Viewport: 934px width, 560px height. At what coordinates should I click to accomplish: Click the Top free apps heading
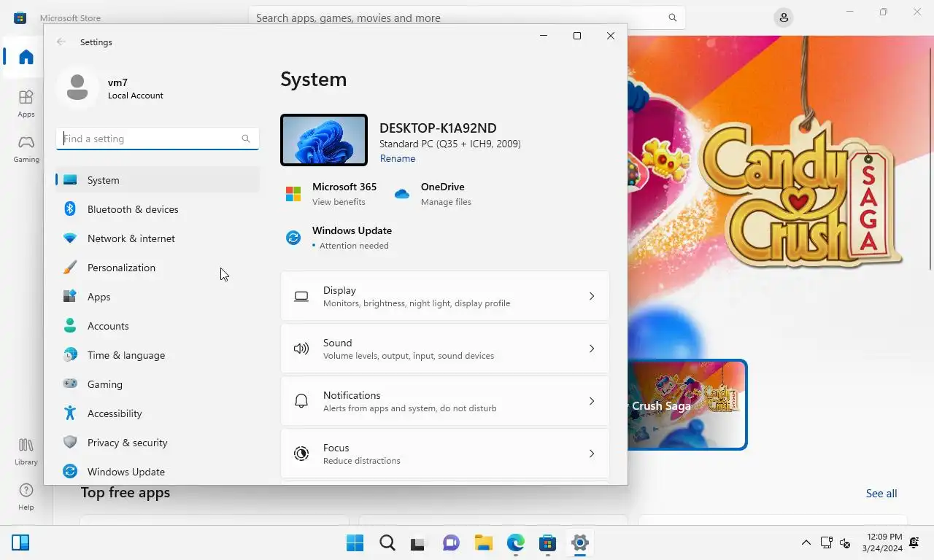(x=126, y=492)
